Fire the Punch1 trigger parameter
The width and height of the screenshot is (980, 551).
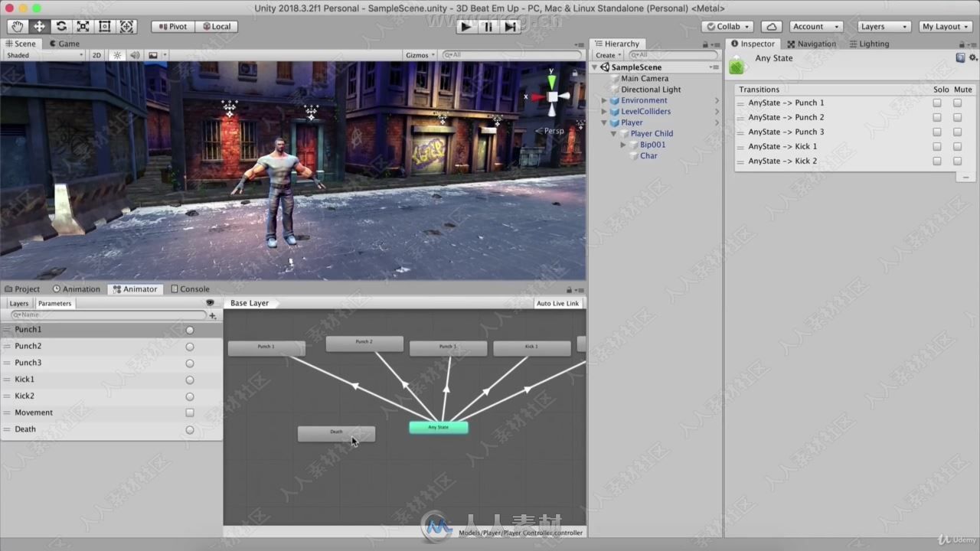190,330
